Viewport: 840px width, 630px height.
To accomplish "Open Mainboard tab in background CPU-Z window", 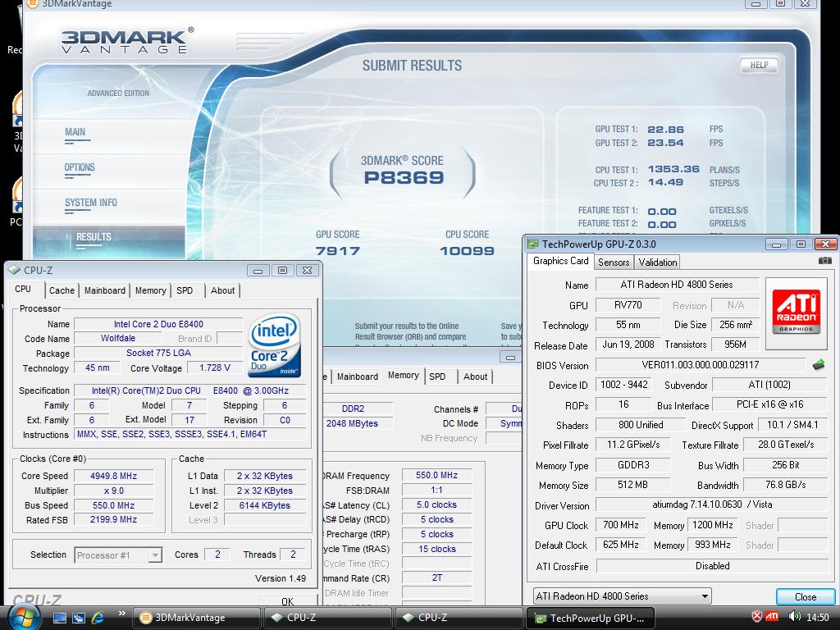I will click(x=358, y=377).
